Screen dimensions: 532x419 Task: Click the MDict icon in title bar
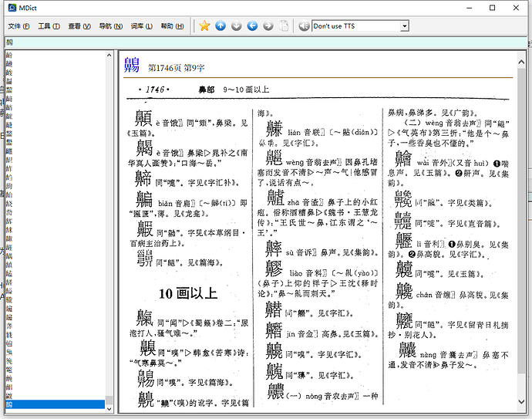click(x=12, y=8)
